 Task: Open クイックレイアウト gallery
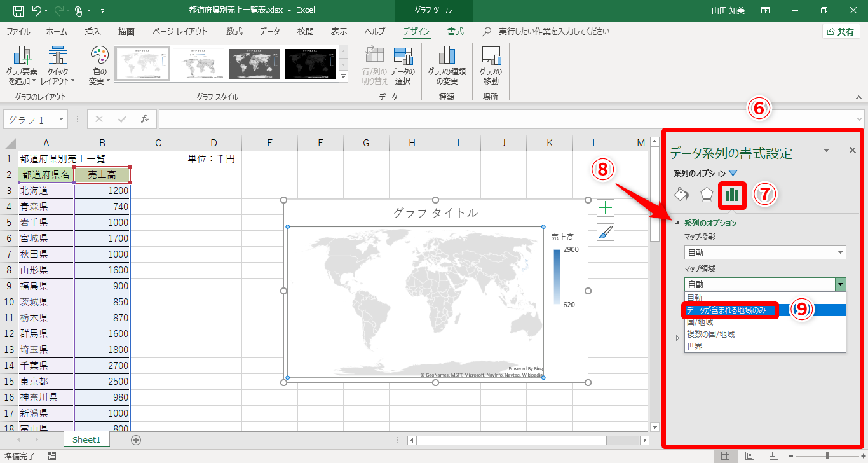click(x=58, y=67)
